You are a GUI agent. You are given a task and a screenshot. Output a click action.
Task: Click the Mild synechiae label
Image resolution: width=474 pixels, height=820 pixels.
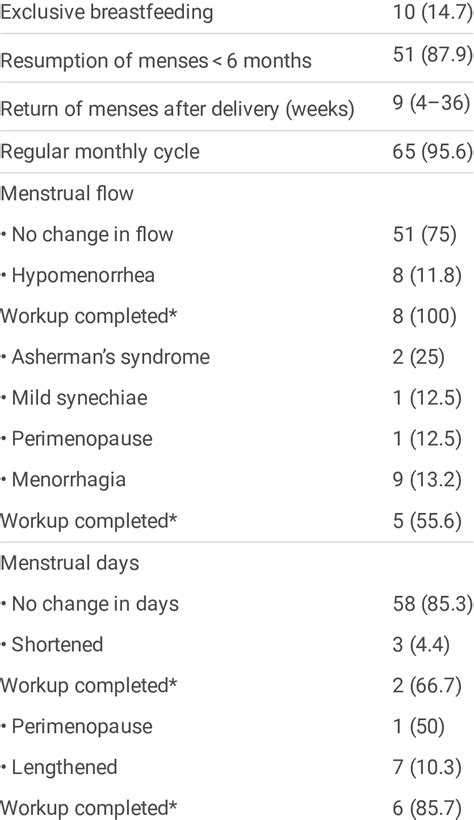click(x=74, y=398)
